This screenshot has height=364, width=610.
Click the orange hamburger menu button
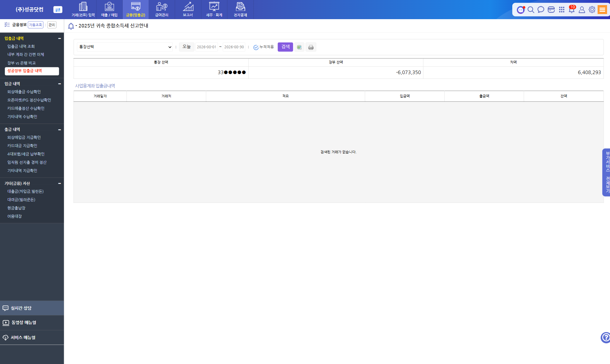(x=602, y=10)
